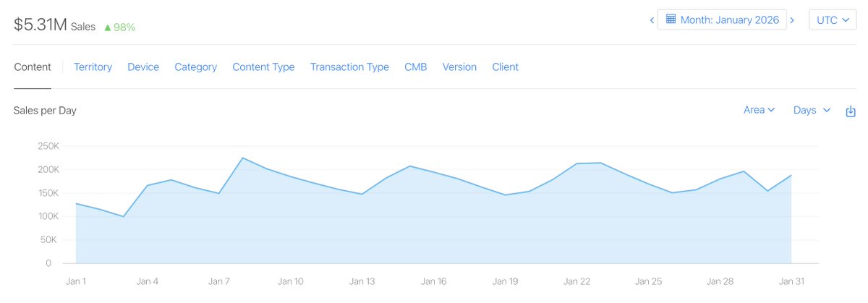Switch to the Content Type tab
This screenshot has height=303, width=868.
point(263,67)
